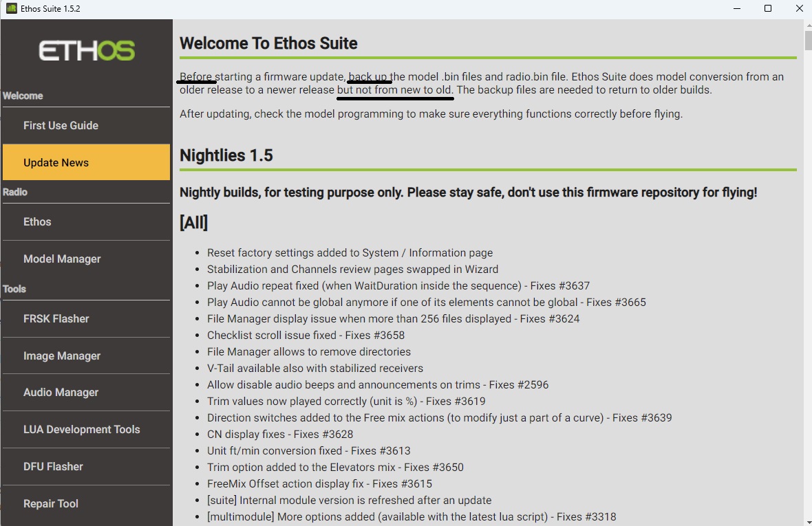Image resolution: width=812 pixels, height=526 pixels.
Task: Launch the Image Manager tool
Action: (86, 356)
